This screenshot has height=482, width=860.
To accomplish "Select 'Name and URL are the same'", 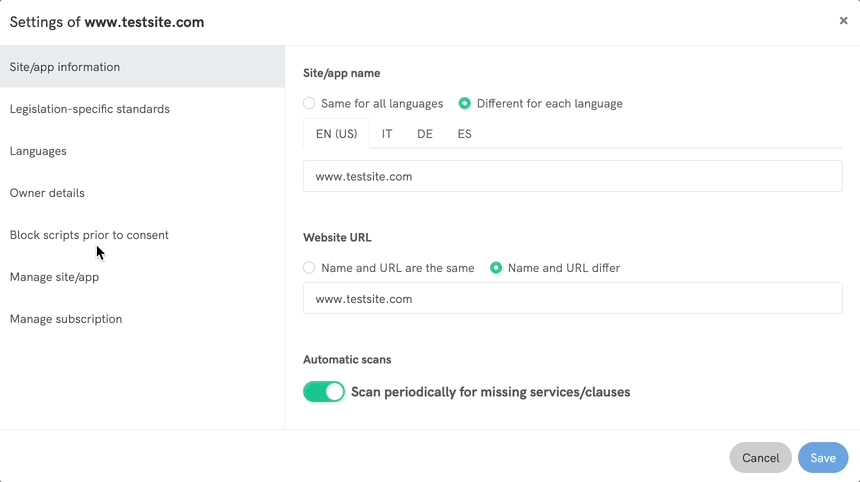I will (309, 268).
